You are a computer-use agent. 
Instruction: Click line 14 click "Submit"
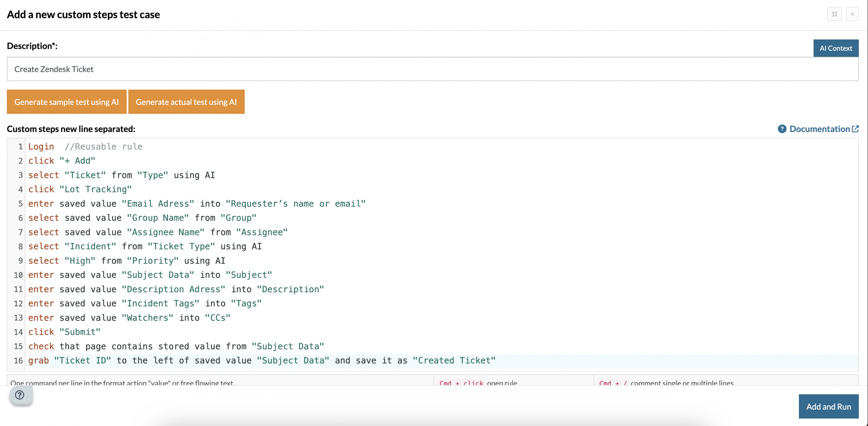point(64,332)
